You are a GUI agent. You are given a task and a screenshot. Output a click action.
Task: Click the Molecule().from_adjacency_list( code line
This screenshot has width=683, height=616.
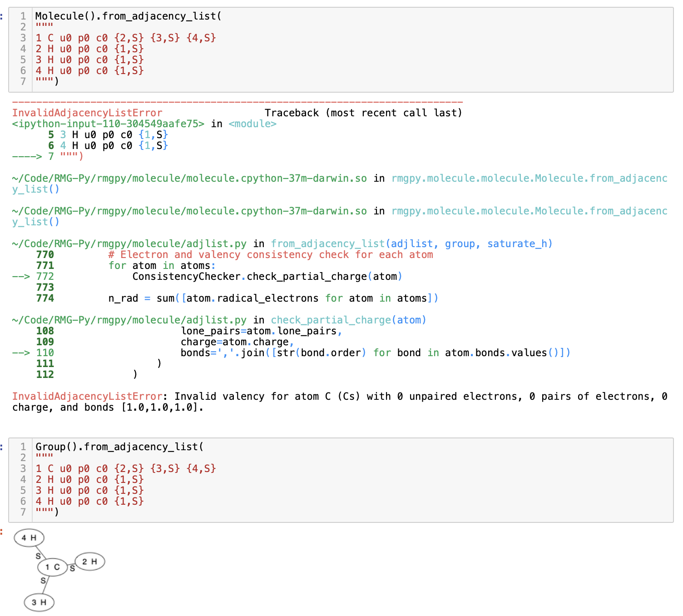pyautogui.click(x=129, y=16)
